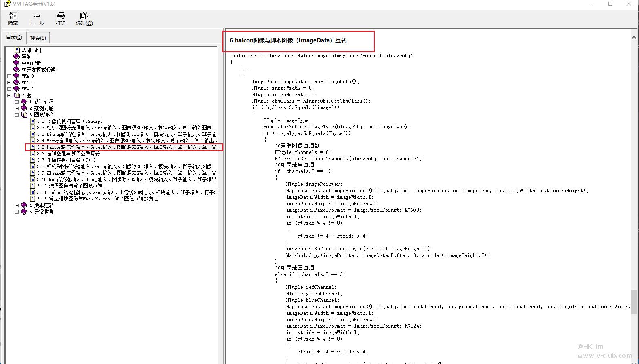The height and width of the screenshot is (364, 639).
Task: Expand the 4 版本更新 node
Action: point(17,205)
